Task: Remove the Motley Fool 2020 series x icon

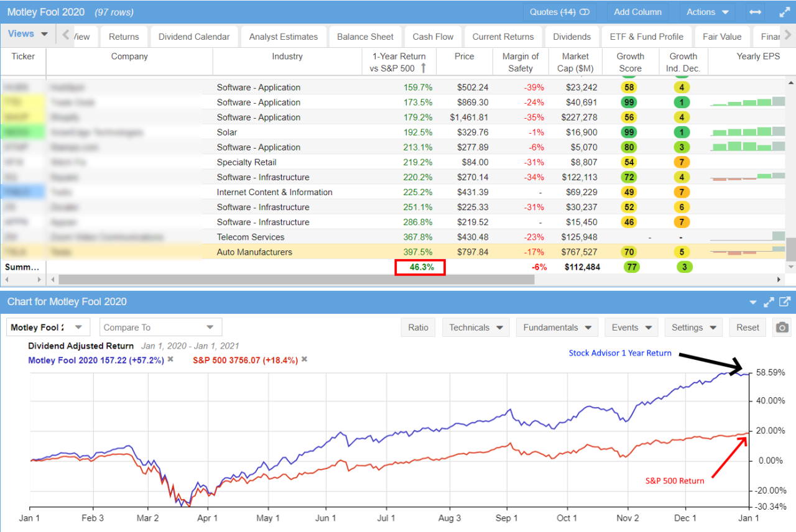Action: click(x=169, y=360)
